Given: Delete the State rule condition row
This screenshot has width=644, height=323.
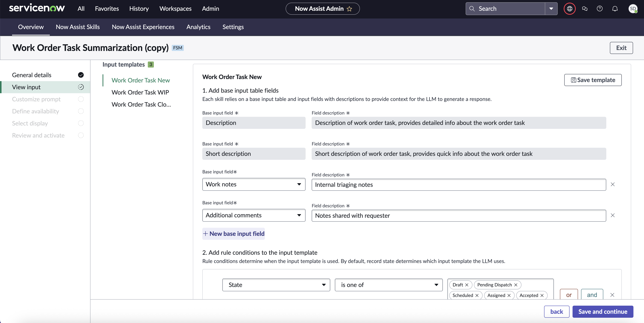Looking at the screenshot, I should tap(612, 295).
